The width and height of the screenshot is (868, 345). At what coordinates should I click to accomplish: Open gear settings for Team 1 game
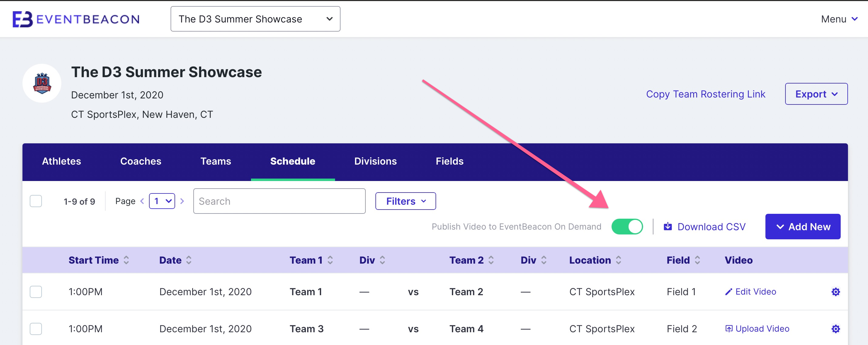[x=835, y=292]
